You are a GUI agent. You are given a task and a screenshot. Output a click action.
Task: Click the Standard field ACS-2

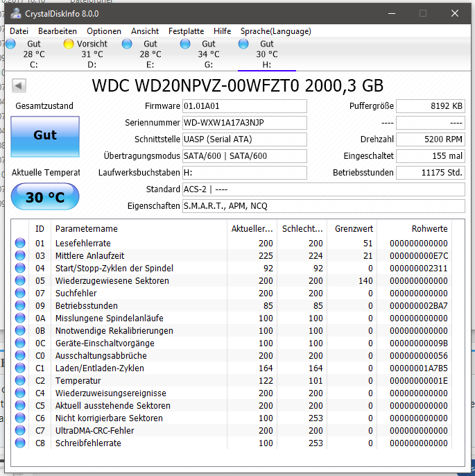324,189
